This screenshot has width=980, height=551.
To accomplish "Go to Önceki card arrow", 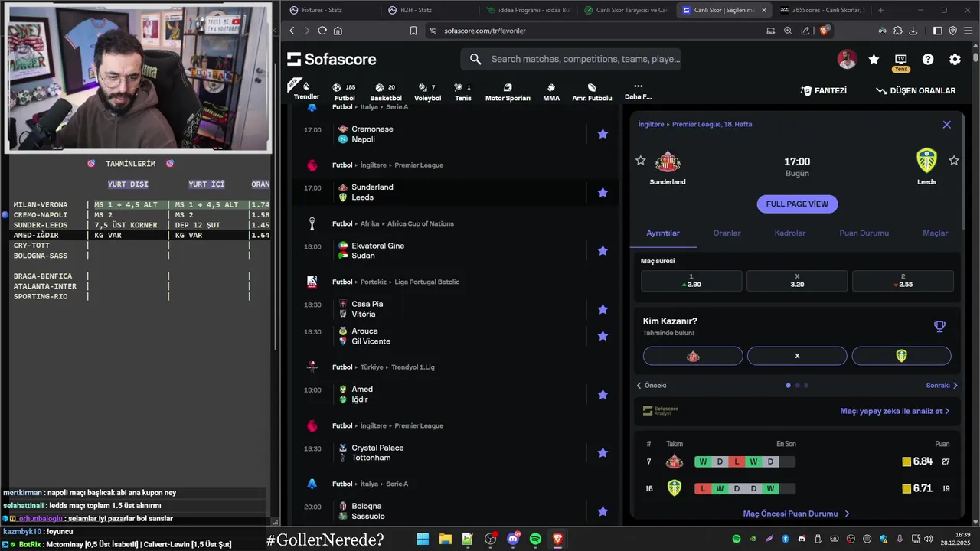I will pos(652,385).
